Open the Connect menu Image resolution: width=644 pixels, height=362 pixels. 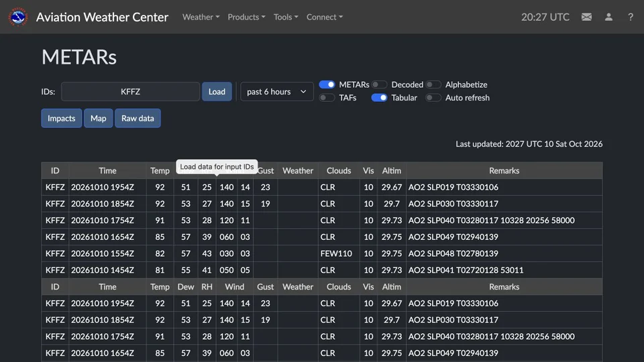325,17
